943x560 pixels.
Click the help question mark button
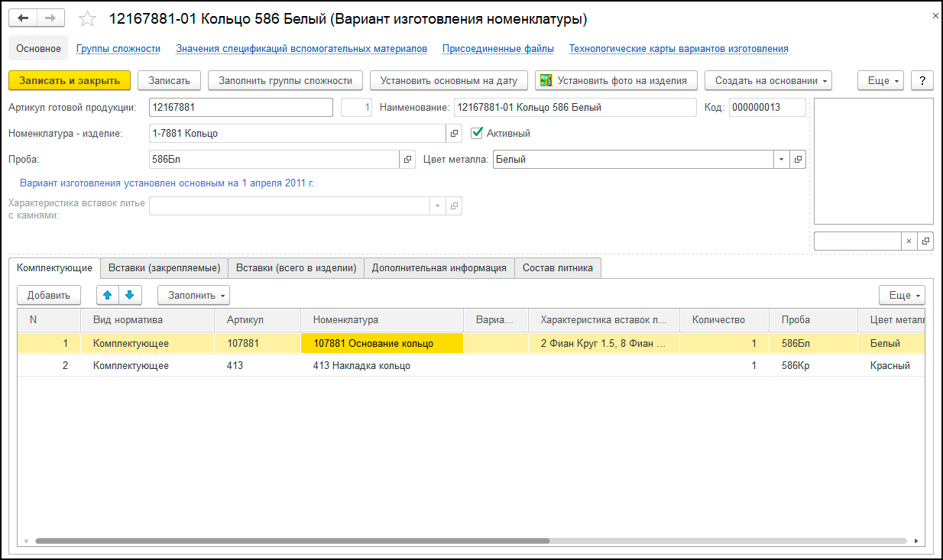pos(922,80)
